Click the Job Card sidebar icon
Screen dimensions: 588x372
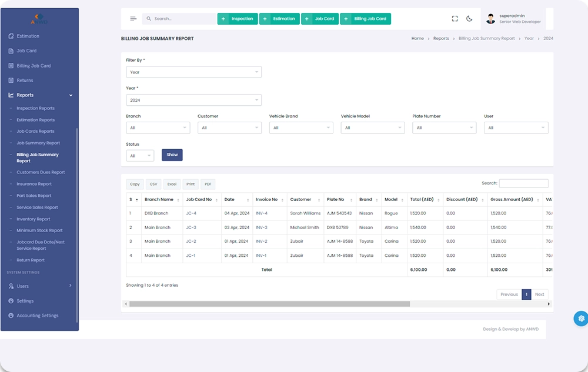11,51
